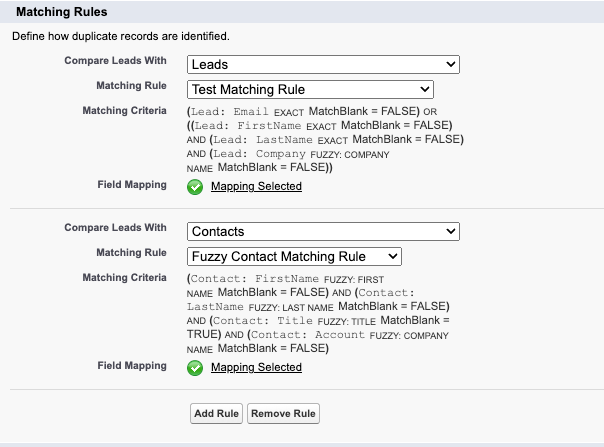Click Matching Criteria label in Leads section

pyautogui.click(x=124, y=111)
